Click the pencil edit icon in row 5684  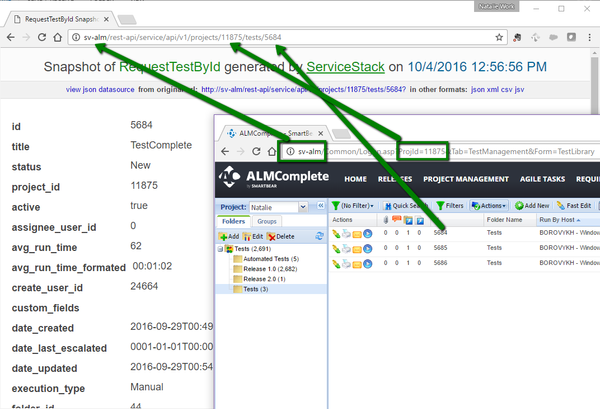click(x=336, y=233)
